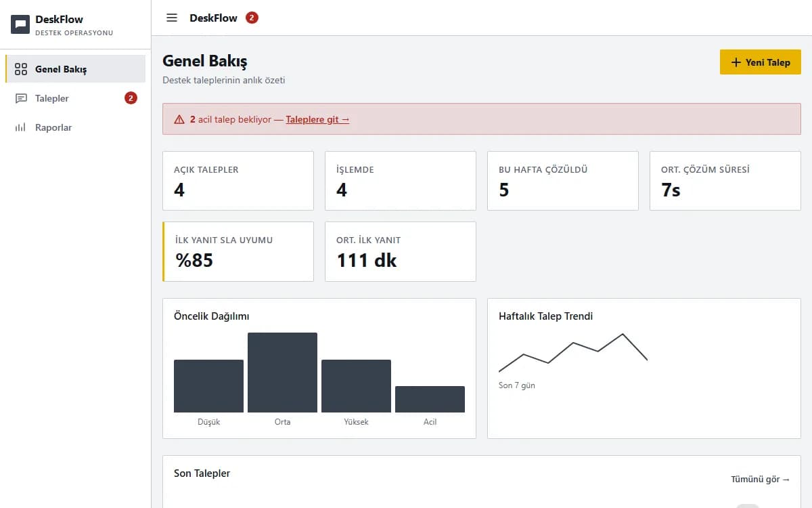Viewport: 812px width, 508px height.
Task: Click the Açık Talepler stat card
Action: click(x=238, y=181)
